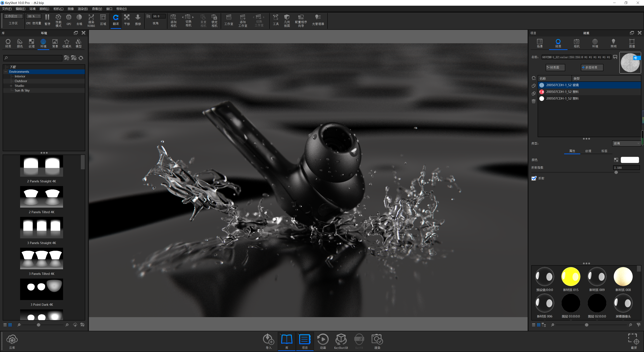Click the 材质图 material graph button
644x352 pixels.
pyautogui.click(x=555, y=67)
